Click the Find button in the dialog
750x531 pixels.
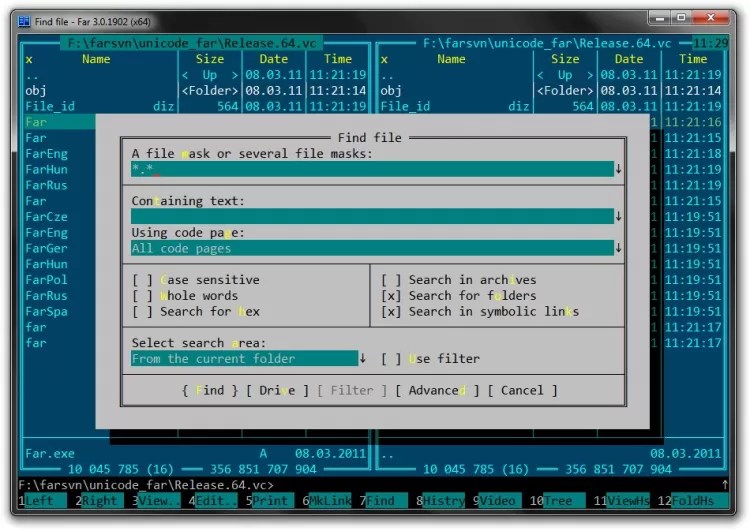pyautogui.click(x=210, y=390)
